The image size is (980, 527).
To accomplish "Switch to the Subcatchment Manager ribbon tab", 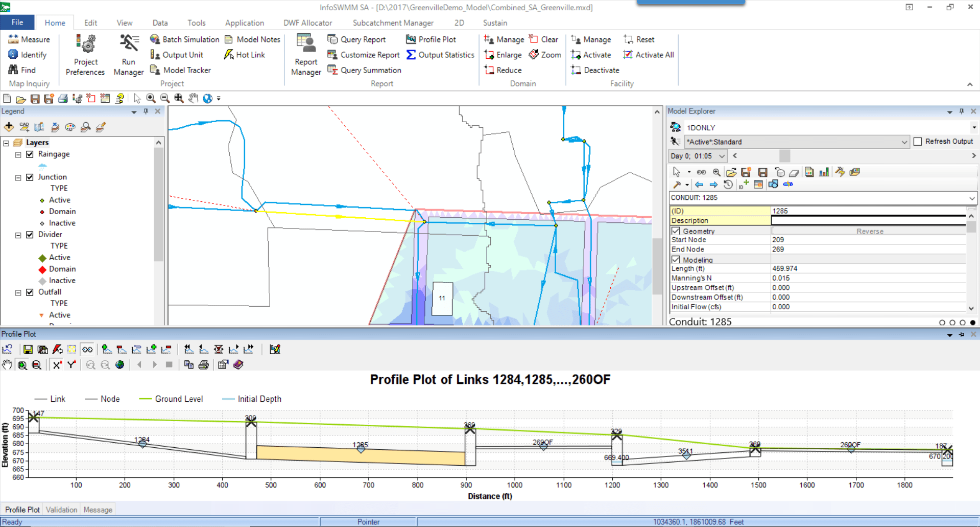I will 393,22.
